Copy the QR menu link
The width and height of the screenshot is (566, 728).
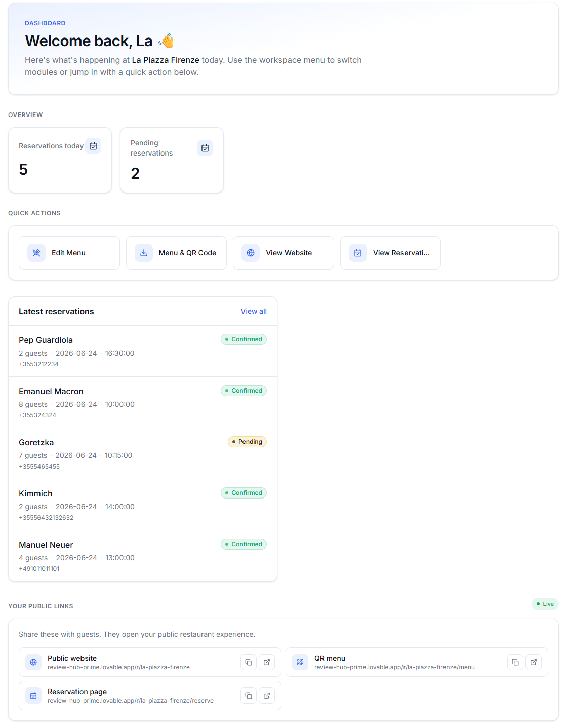515,662
